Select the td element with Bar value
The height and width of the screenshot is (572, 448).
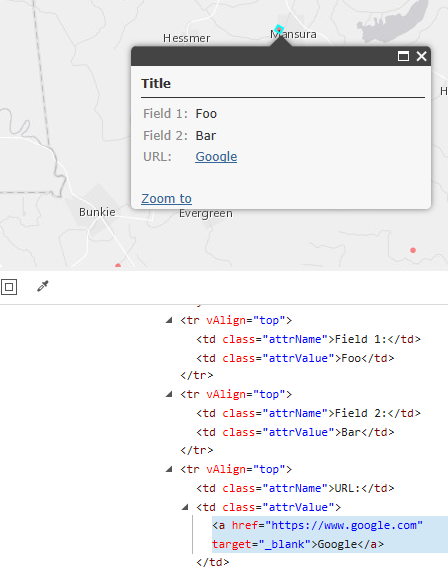tap(295, 432)
